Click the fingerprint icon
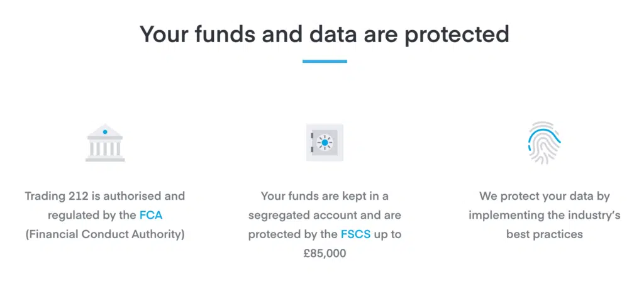Screen dimensions: 644x296 pyautogui.click(x=544, y=143)
